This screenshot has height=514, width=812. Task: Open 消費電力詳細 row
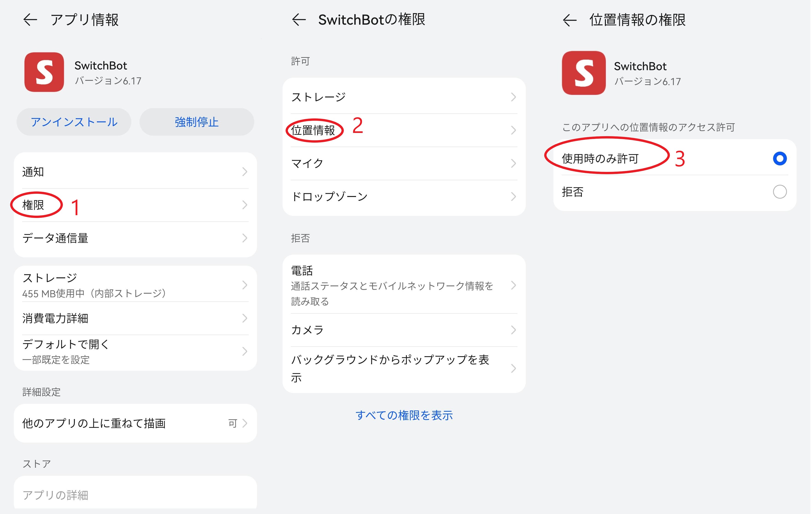click(135, 318)
